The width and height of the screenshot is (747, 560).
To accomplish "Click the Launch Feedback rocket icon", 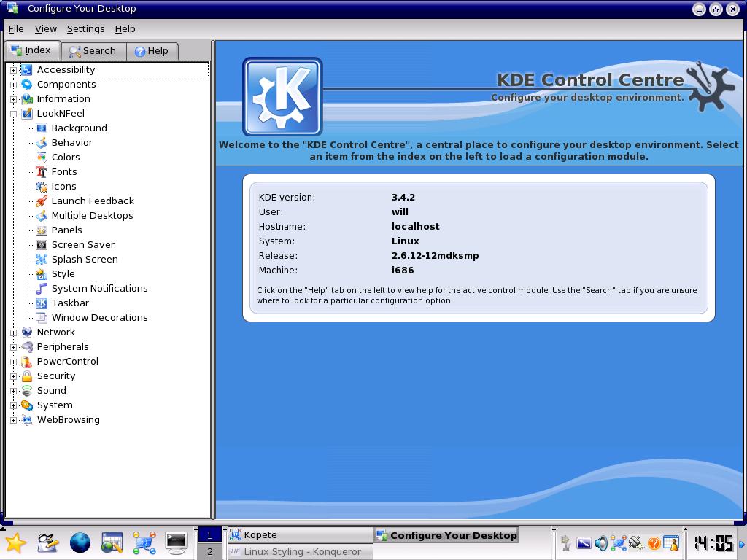I will pos(42,201).
